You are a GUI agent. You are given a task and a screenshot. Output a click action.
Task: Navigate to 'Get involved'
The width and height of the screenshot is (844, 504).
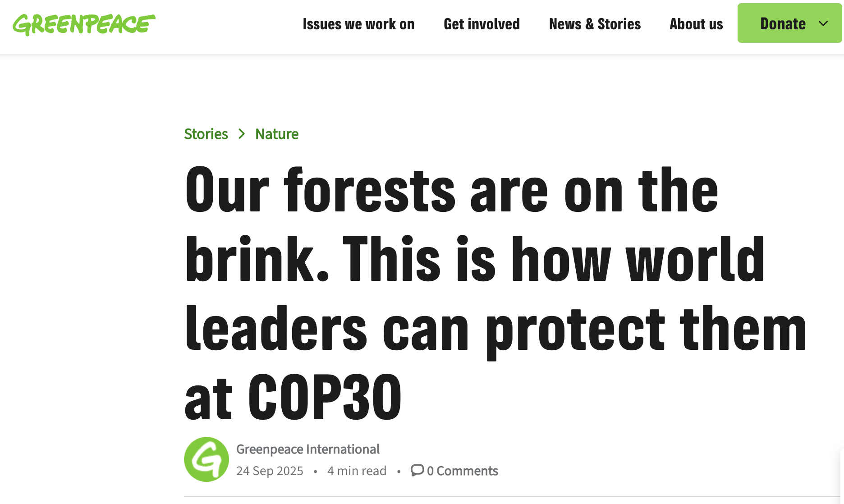[x=482, y=24]
